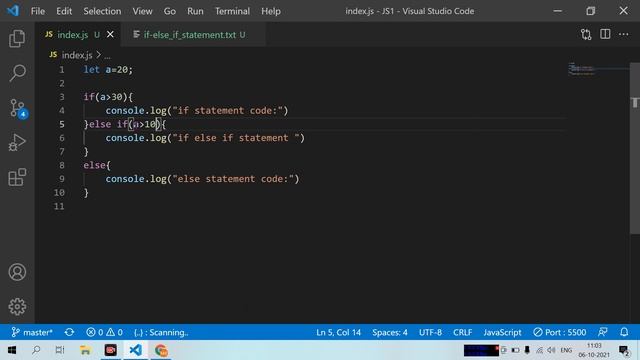Open the Run menu
The height and width of the screenshot is (360, 640).
pyautogui.click(x=195, y=11)
